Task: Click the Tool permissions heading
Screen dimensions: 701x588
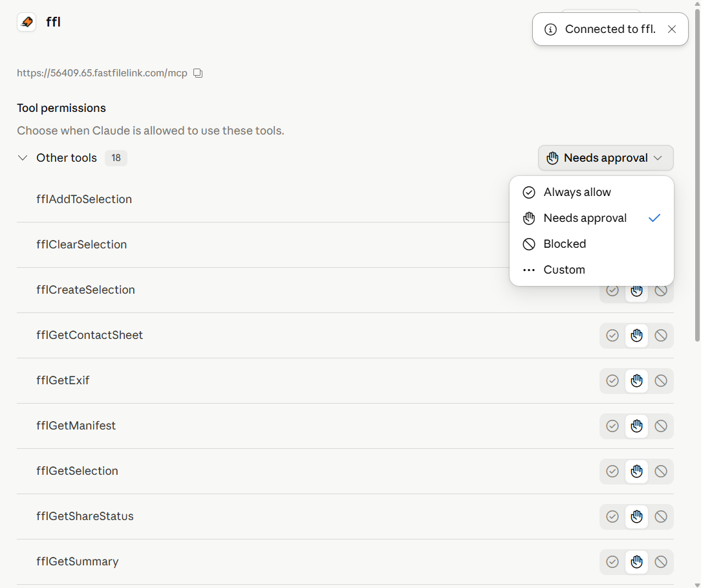Action: (x=61, y=108)
